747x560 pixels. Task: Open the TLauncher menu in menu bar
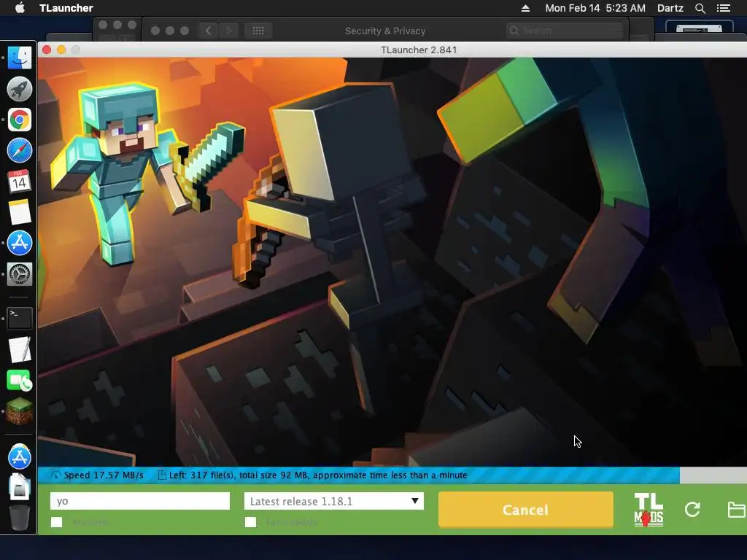click(66, 8)
